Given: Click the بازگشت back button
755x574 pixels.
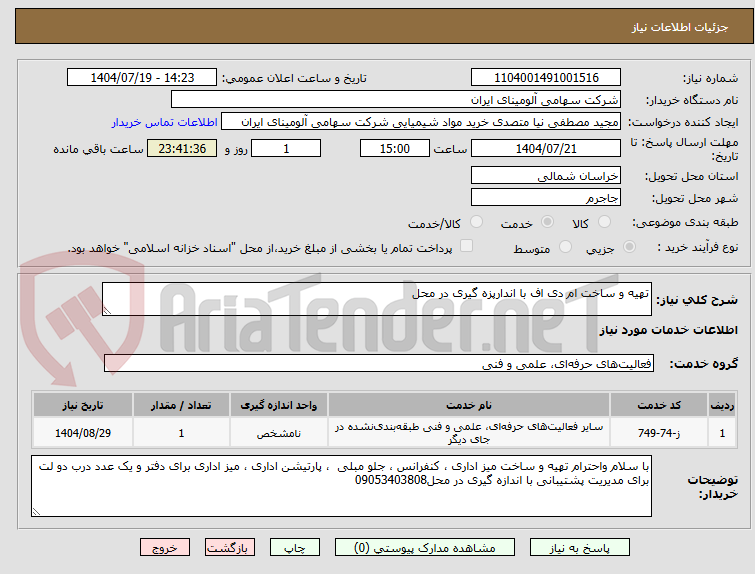Looking at the screenshot, I should click(230, 548).
